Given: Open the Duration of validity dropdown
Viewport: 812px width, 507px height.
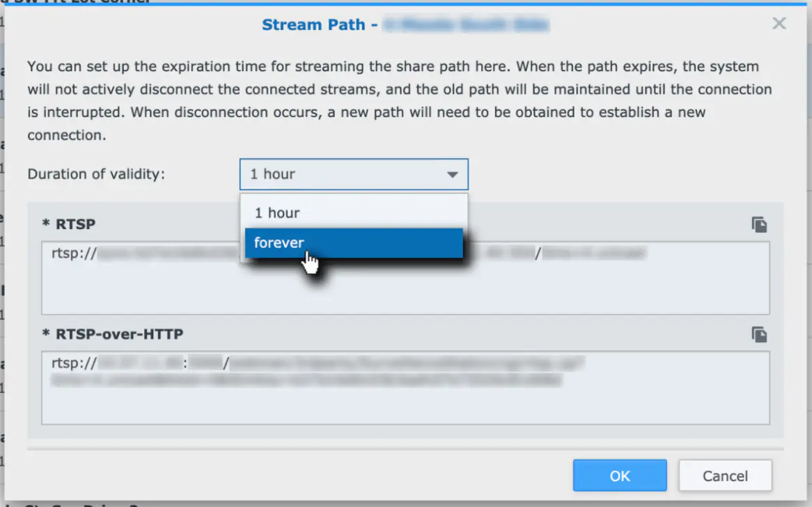Looking at the screenshot, I should [354, 174].
